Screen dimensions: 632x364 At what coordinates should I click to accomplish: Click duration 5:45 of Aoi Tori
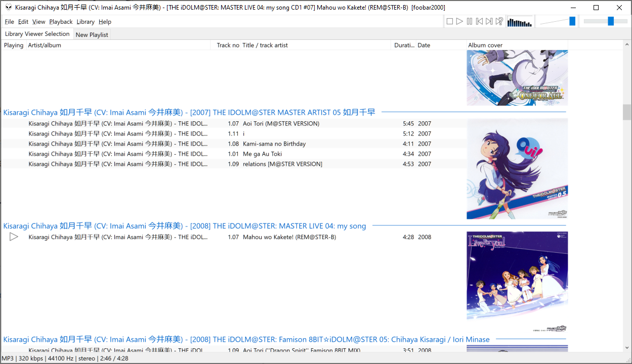(x=408, y=123)
